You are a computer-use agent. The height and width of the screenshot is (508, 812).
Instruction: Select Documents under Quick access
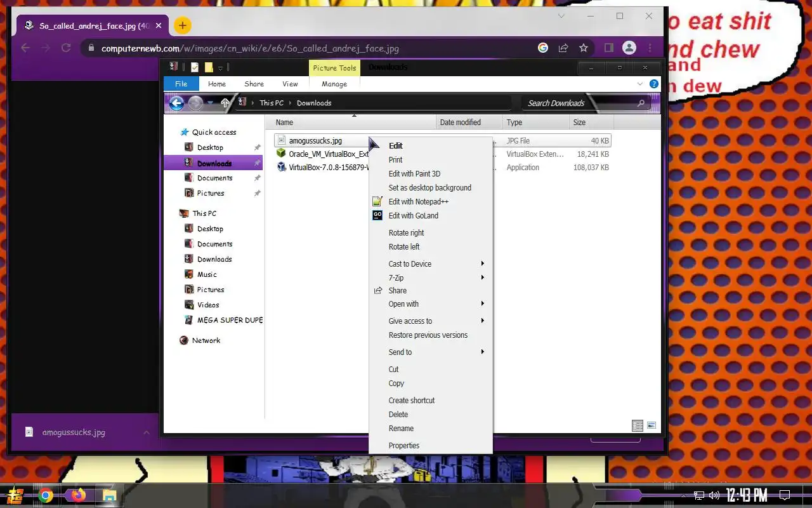tap(214, 178)
